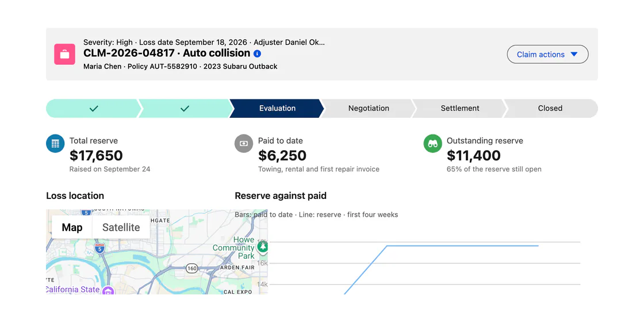Click the Total reserve calculator icon
The image size is (644, 322).
pos(55,144)
